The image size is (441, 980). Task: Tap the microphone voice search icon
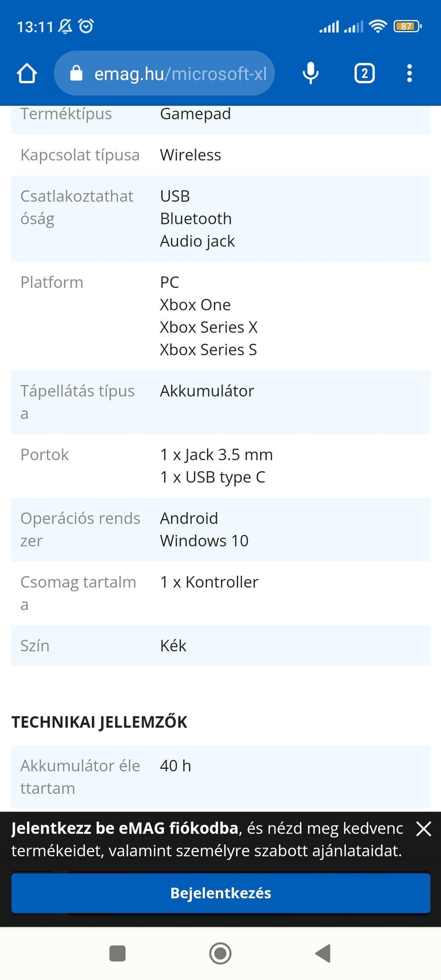310,73
